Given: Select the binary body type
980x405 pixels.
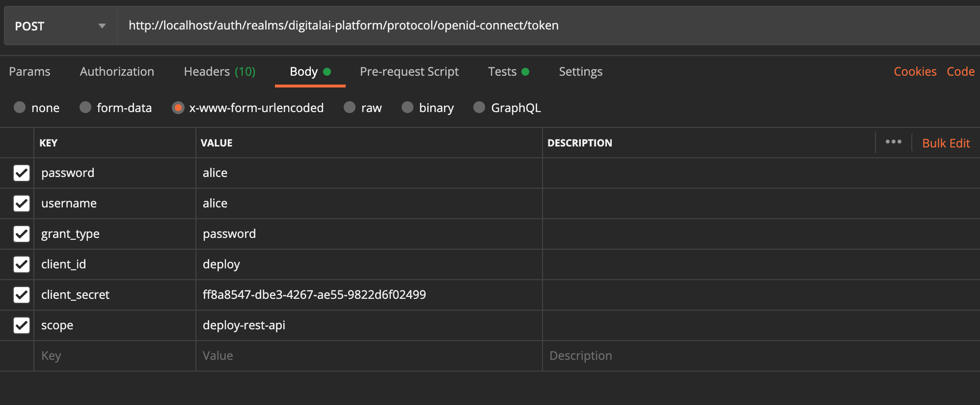Looking at the screenshot, I should click(408, 107).
